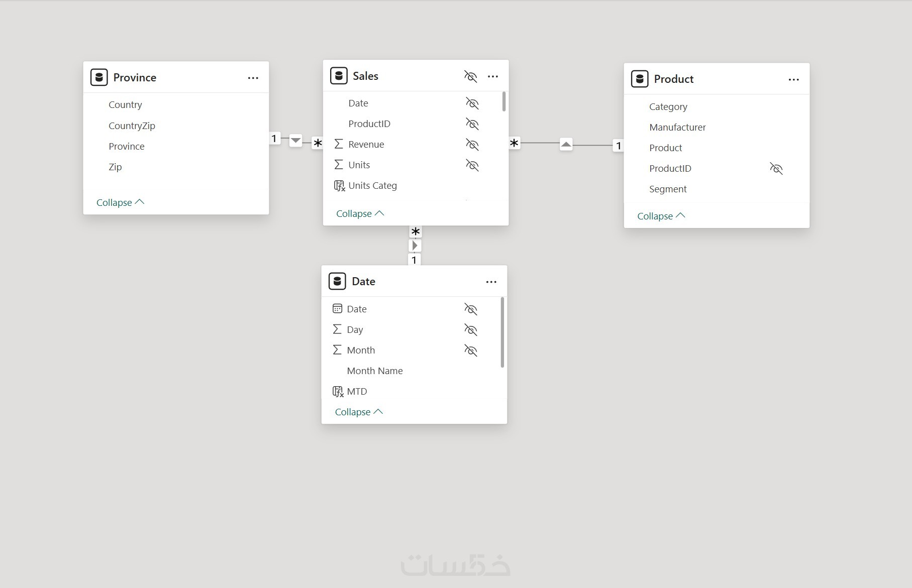Unhide the ProductID field in Product table

pos(776,169)
